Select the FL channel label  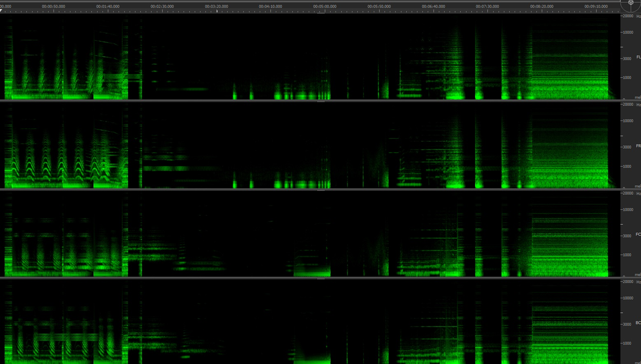click(x=638, y=57)
